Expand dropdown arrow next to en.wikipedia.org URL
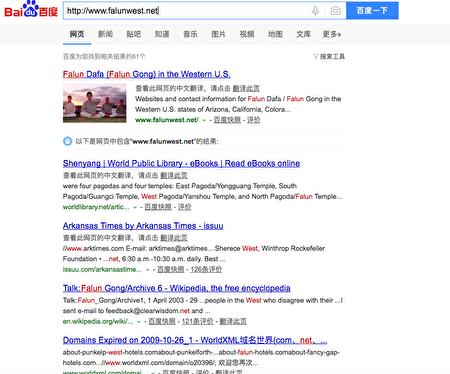This screenshot has height=374, width=450. (139, 322)
